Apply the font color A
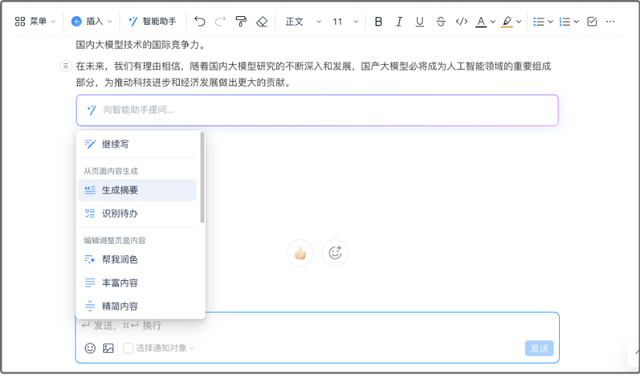This screenshot has height=375, width=640. click(481, 21)
